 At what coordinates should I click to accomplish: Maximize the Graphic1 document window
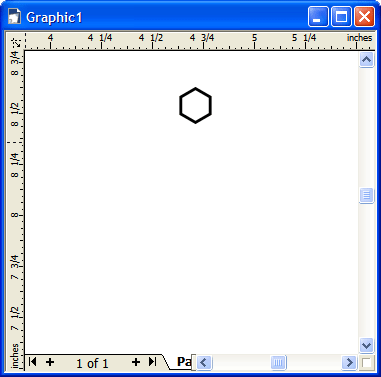(x=341, y=17)
